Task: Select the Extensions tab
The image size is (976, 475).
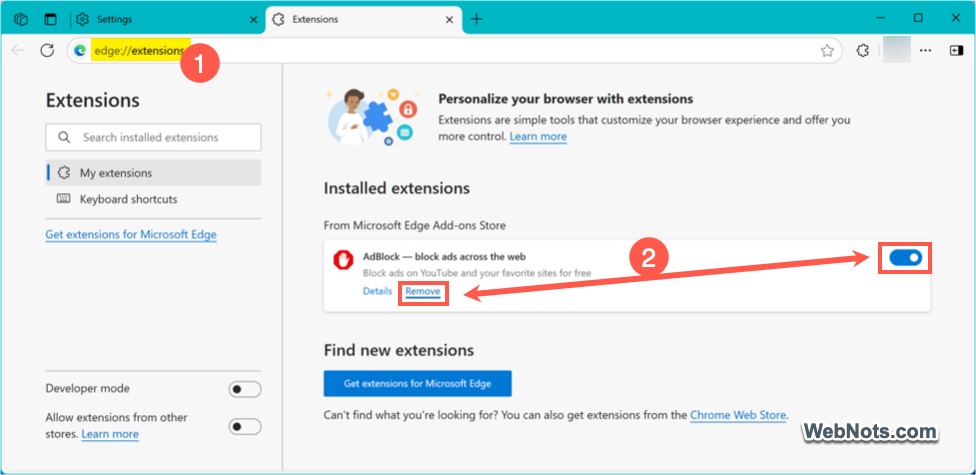Action: [364, 19]
